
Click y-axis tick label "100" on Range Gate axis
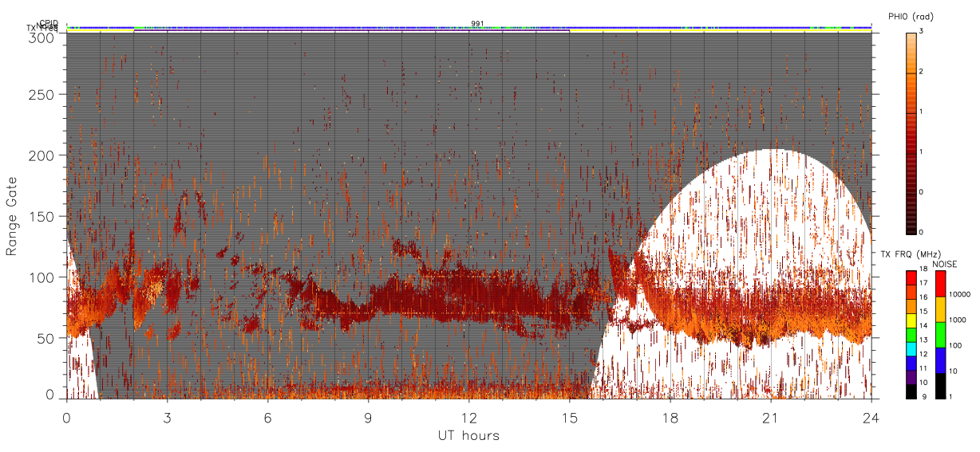(43, 277)
